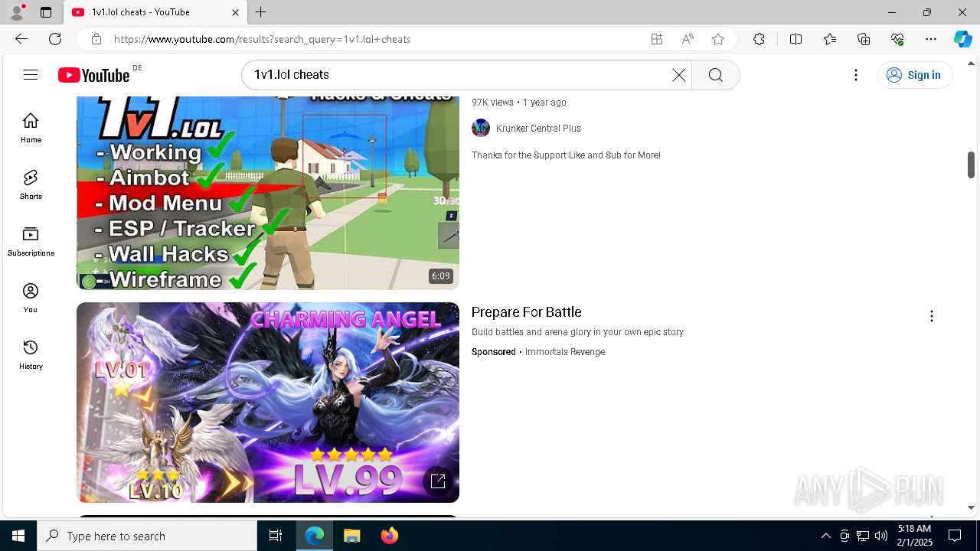Open Subscriptions in the sidebar

pyautogui.click(x=31, y=241)
